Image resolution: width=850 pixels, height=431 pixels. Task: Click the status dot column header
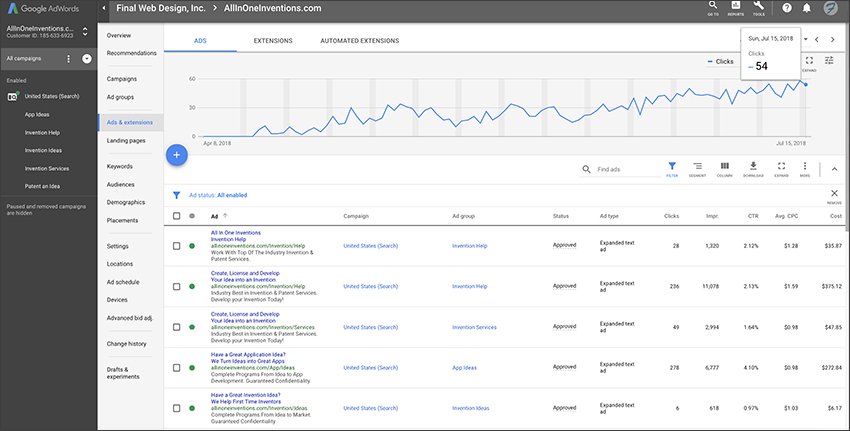coord(192,216)
